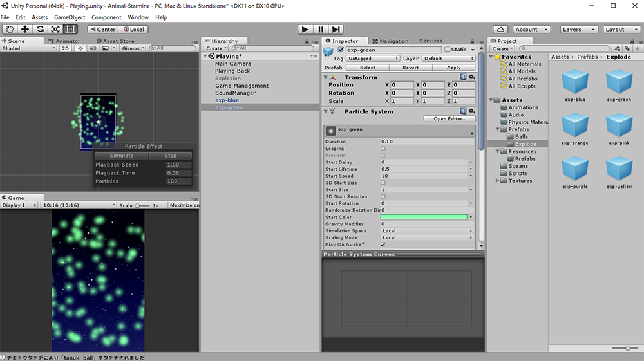The height and width of the screenshot is (361, 644).
Task: Enable 3D Start Rotation checkbox
Action: click(x=383, y=196)
